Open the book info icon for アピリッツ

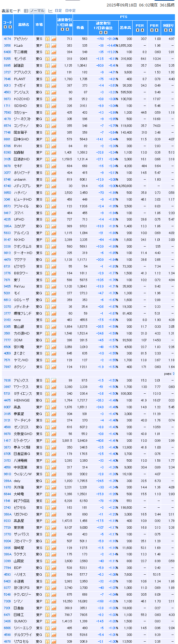pyautogui.click(x=47, y=39)
